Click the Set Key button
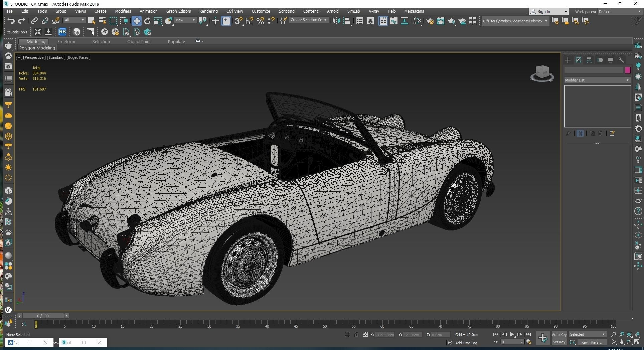The height and width of the screenshot is (350, 644). tap(559, 342)
